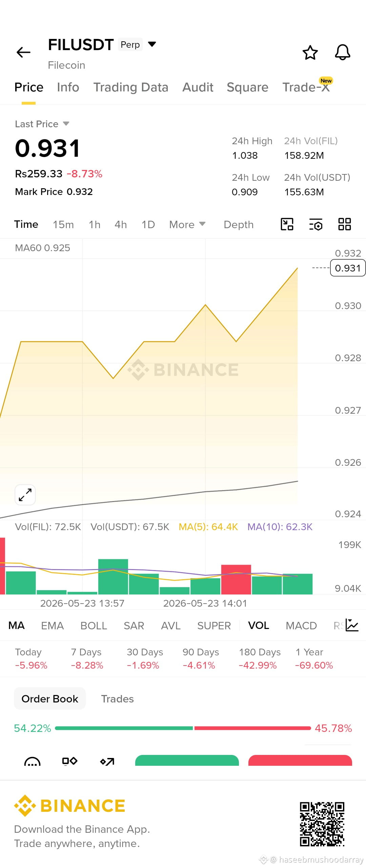
Task: Select the 15m chart interval
Action: tap(63, 224)
